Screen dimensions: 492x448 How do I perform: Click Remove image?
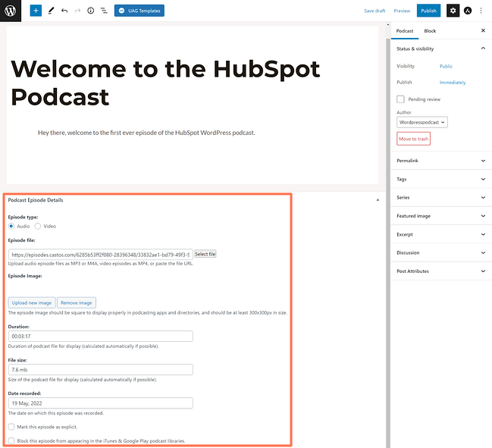[x=77, y=302]
